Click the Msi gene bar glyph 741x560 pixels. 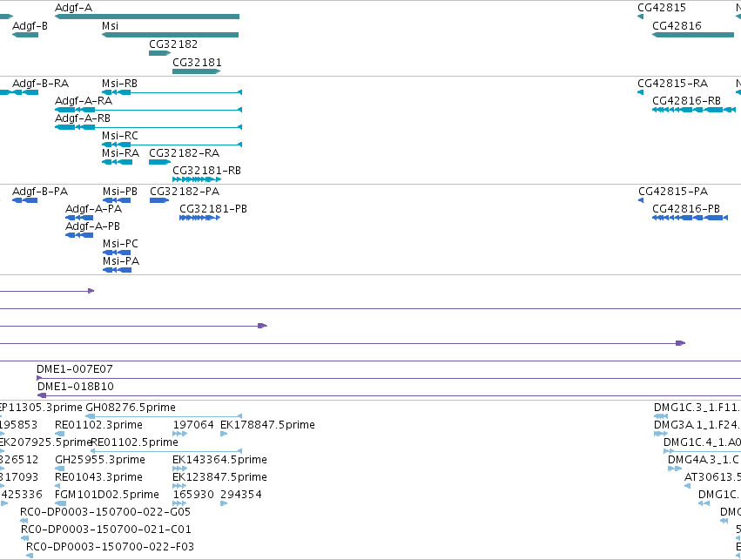pos(170,35)
